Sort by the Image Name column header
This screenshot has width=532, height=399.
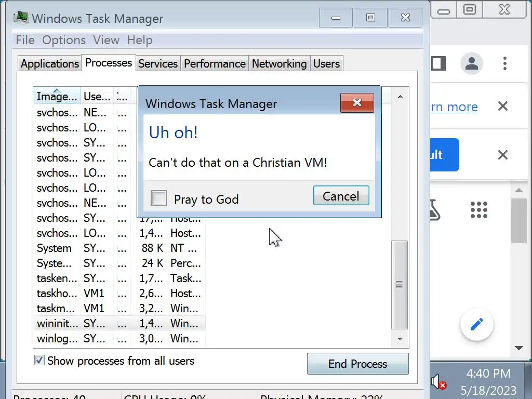(57, 96)
